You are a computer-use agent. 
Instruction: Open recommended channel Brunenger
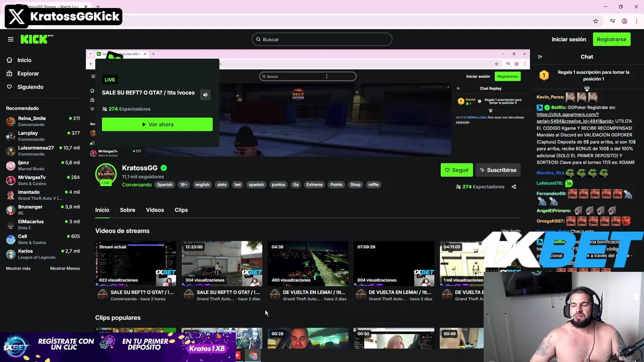point(43,210)
